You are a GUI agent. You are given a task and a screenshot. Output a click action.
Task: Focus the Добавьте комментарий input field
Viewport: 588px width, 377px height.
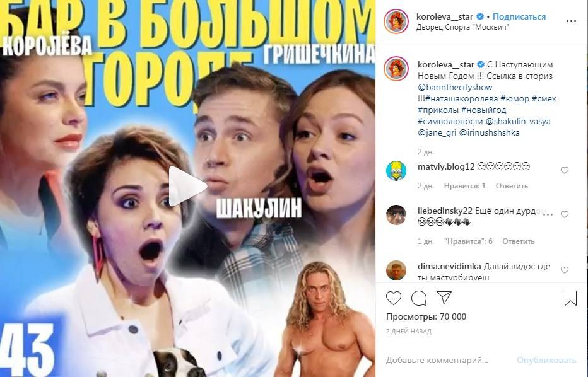(446, 361)
